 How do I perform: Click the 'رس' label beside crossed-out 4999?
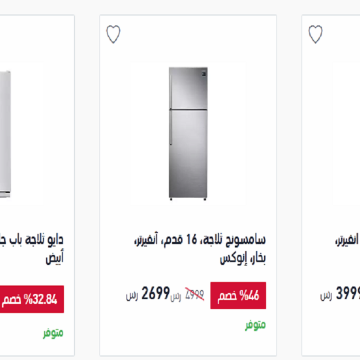pos(176,297)
